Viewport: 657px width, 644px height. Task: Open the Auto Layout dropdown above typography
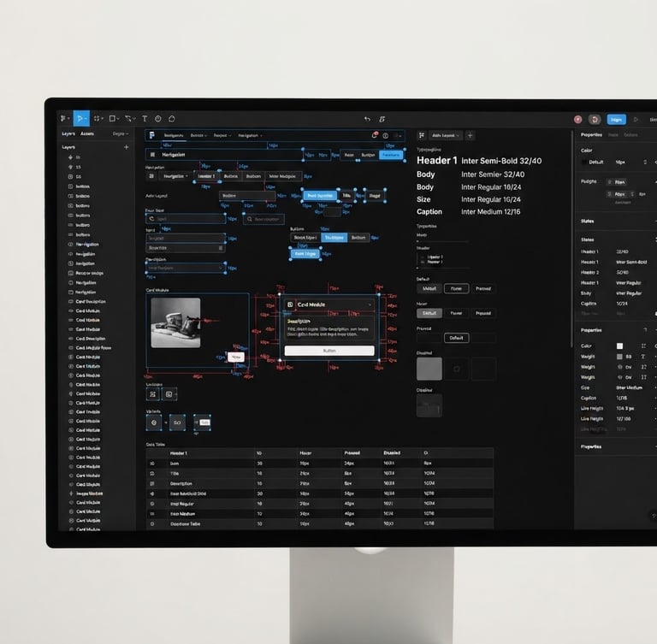446,135
